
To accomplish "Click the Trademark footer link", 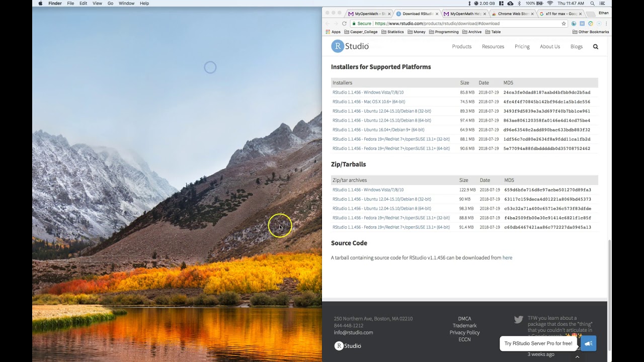I will coord(464,326).
